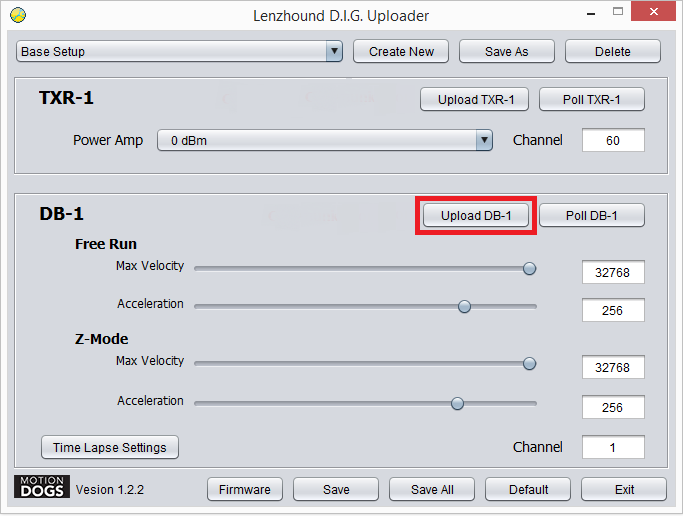683x516 pixels.
Task: Click the Free Run Acceleration value field
Action: click(x=613, y=310)
